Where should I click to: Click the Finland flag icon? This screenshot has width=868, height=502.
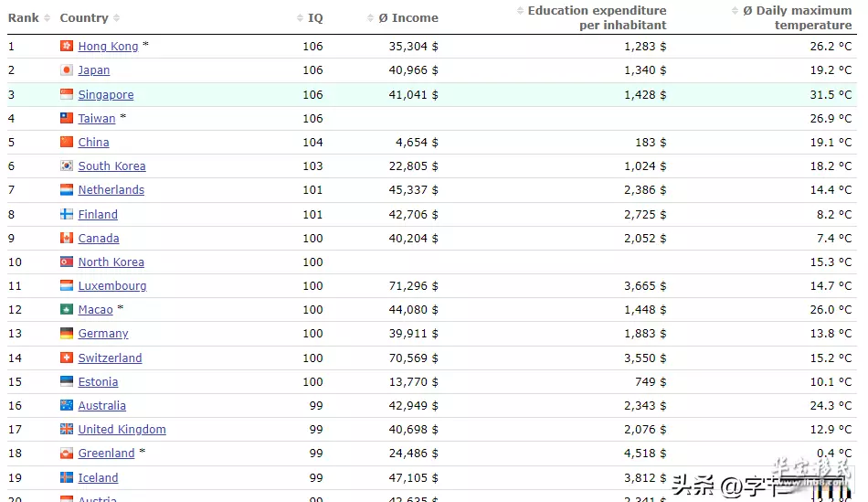[66, 214]
